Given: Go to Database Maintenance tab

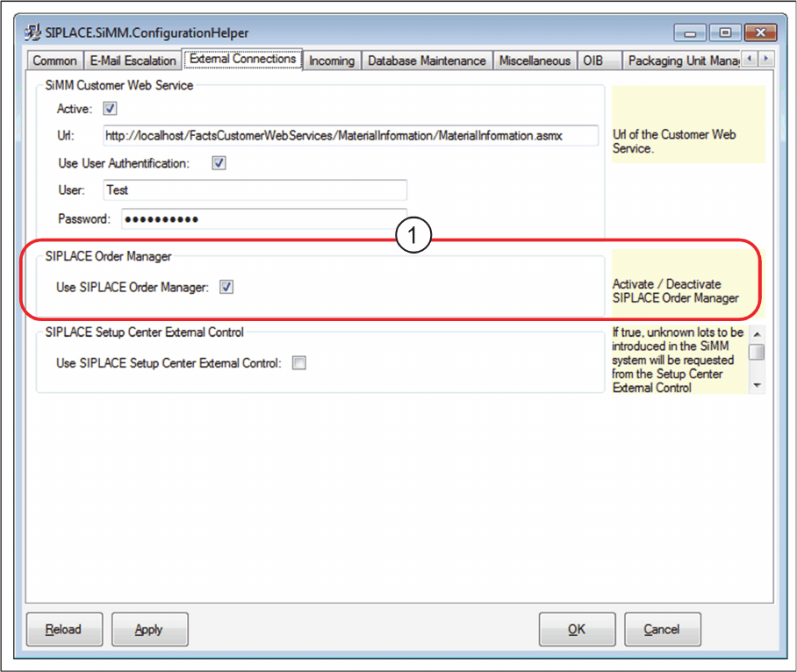Looking at the screenshot, I should pos(427,61).
